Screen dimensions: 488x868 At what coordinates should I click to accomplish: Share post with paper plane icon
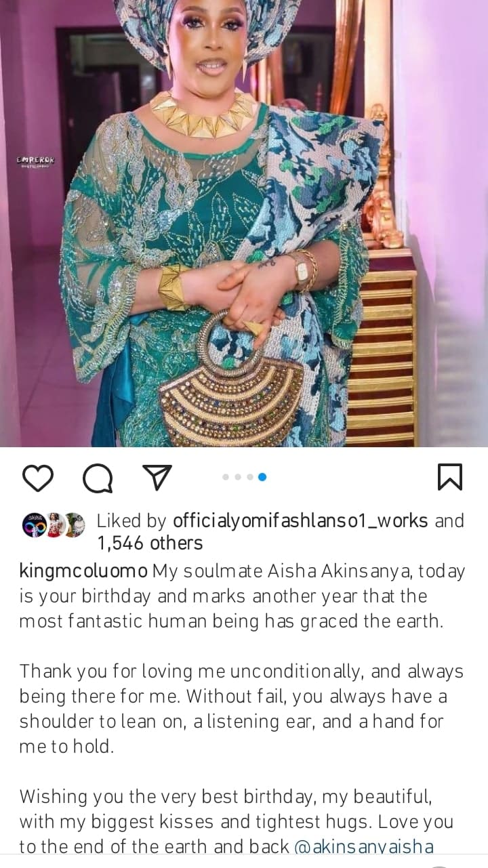pyautogui.click(x=157, y=477)
